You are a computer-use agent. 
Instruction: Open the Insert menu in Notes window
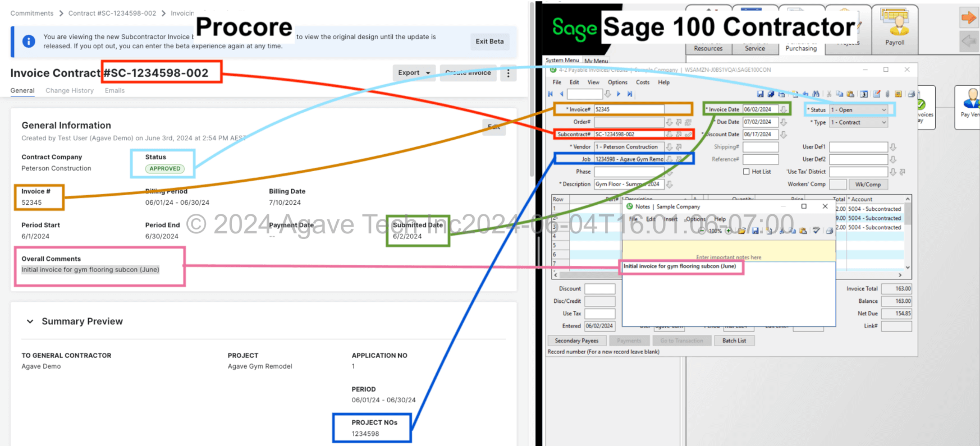pyautogui.click(x=671, y=219)
